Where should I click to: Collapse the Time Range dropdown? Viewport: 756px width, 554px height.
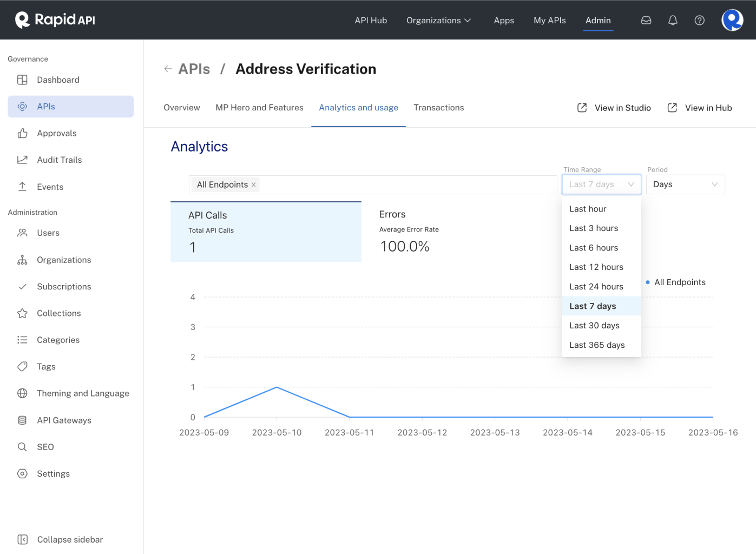click(x=601, y=184)
